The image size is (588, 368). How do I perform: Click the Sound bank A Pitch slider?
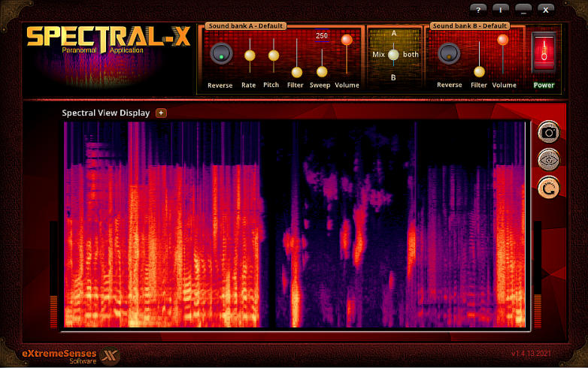click(x=274, y=56)
